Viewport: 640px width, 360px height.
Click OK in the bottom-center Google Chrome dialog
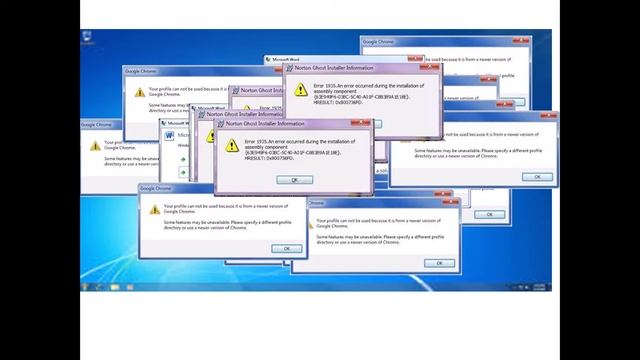439,263
